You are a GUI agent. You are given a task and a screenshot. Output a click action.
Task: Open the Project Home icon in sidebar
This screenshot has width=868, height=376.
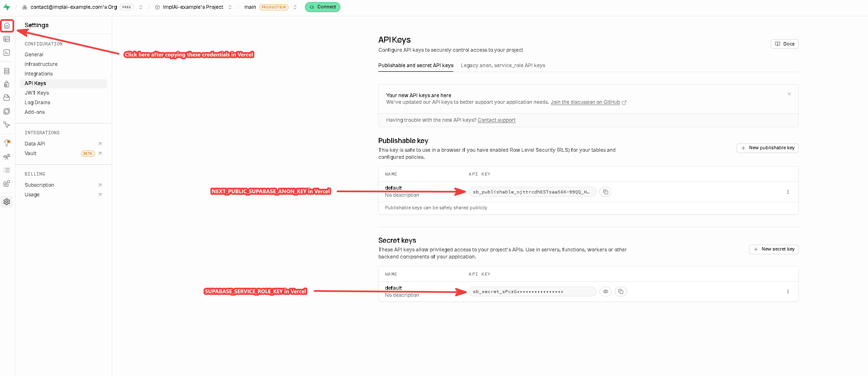click(7, 25)
